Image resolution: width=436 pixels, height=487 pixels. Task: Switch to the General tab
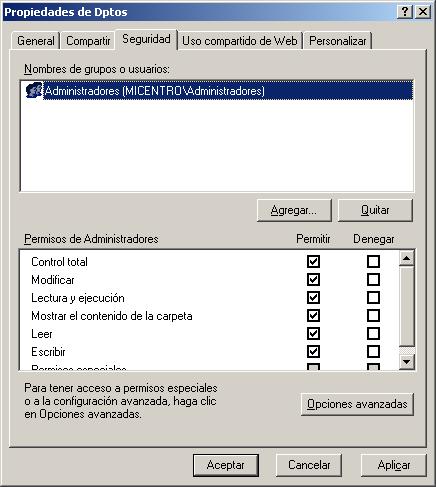pos(36,41)
